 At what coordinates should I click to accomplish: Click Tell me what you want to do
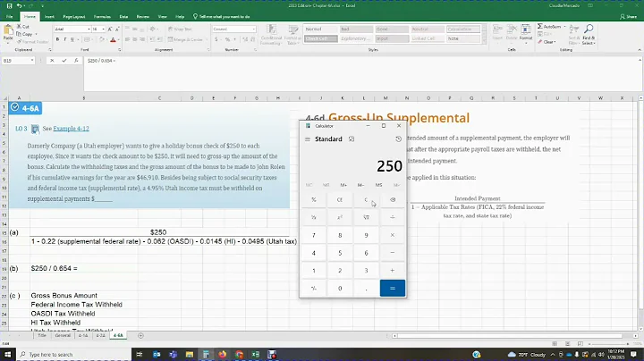click(222, 17)
